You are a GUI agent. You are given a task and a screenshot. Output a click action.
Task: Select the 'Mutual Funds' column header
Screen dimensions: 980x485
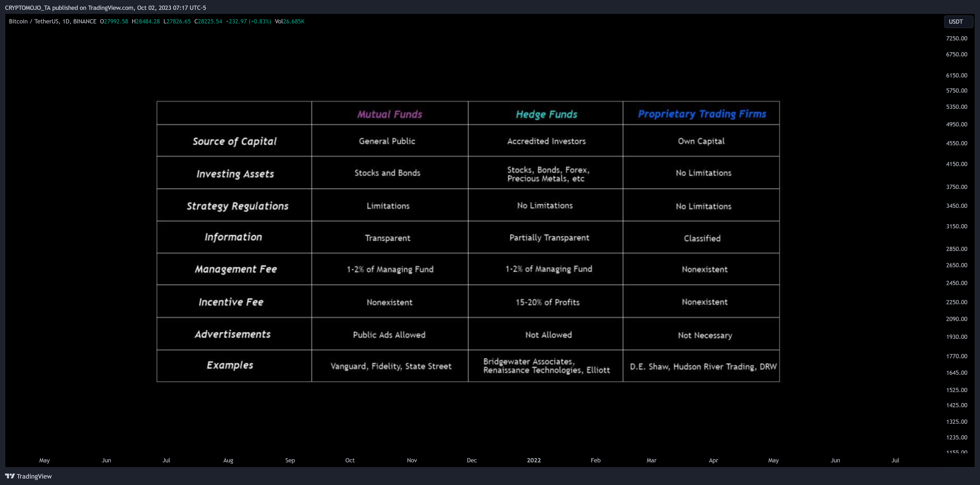tap(390, 114)
